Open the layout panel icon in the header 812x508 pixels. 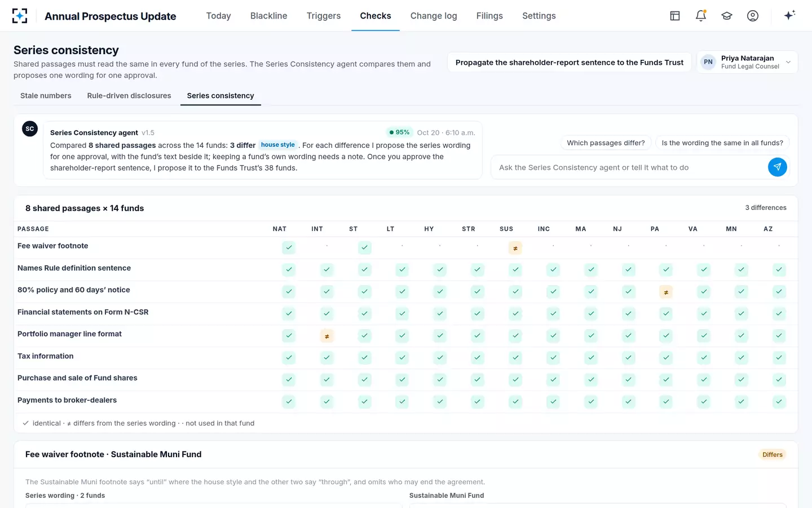point(675,16)
